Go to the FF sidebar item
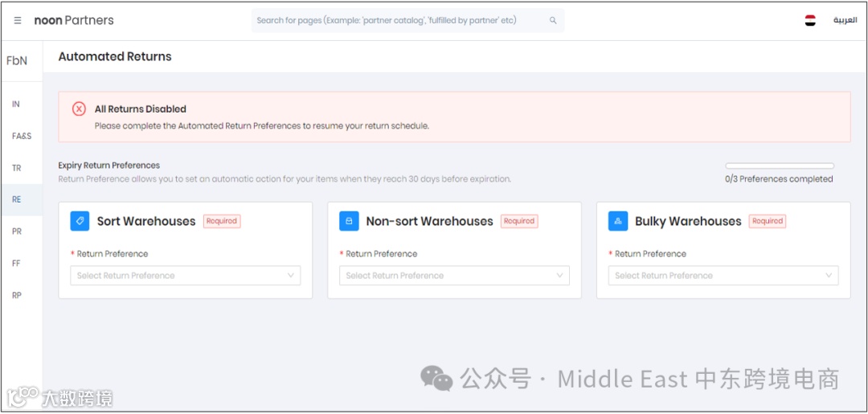 pos(16,264)
